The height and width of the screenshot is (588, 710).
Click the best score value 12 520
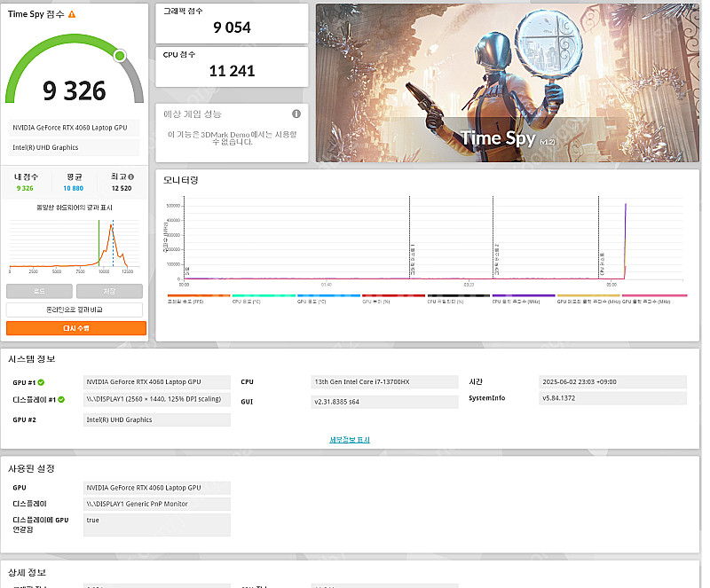[x=122, y=188]
